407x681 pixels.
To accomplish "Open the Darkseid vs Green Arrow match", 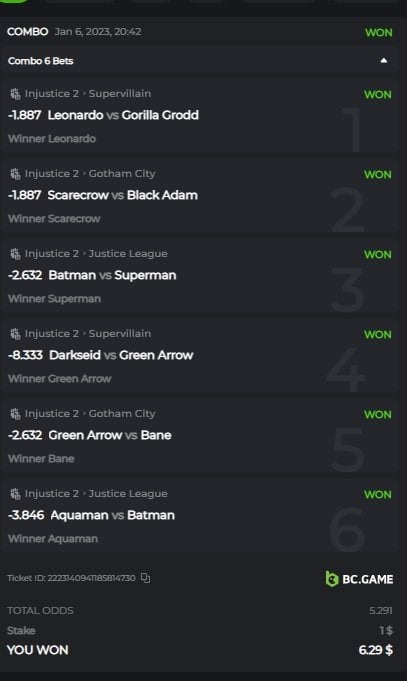I will pos(121,355).
